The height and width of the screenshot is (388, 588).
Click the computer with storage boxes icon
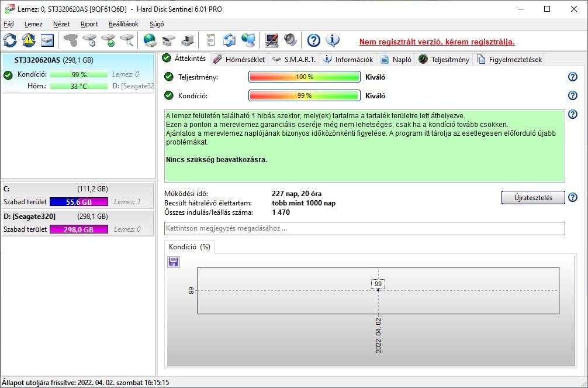coord(187,40)
